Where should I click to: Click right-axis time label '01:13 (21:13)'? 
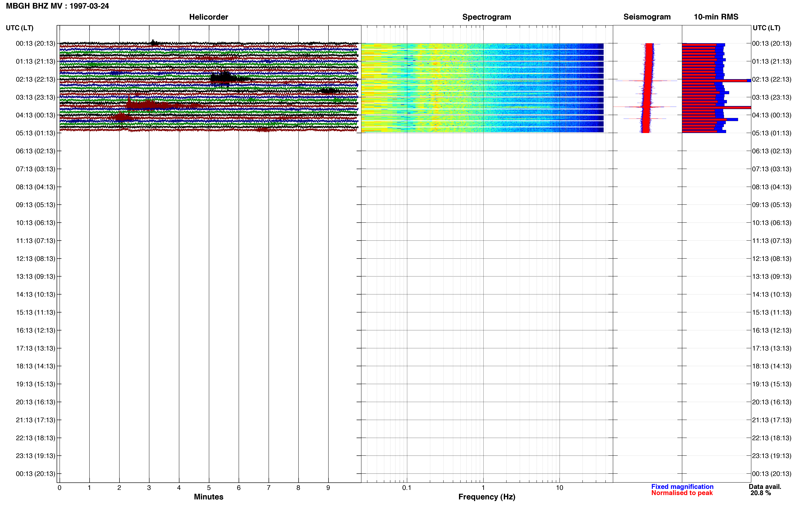pos(772,61)
